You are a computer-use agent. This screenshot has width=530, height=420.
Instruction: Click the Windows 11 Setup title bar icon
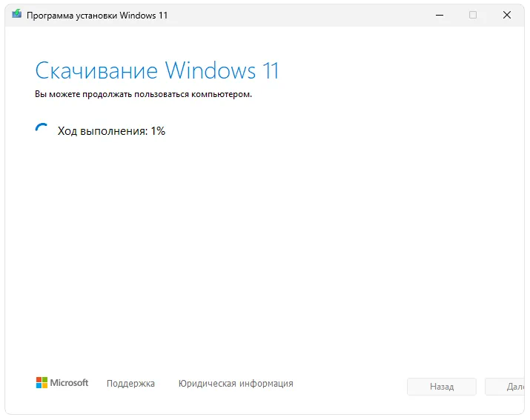click(x=16, y=14)
